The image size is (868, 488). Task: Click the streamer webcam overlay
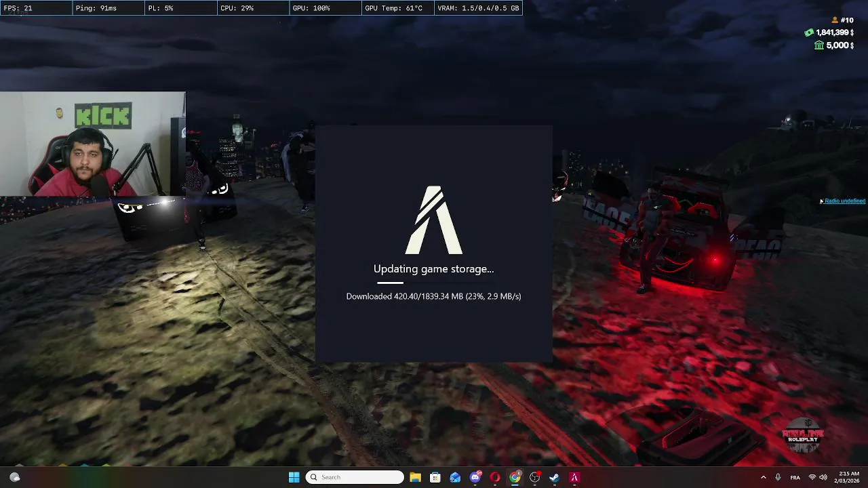92,144
